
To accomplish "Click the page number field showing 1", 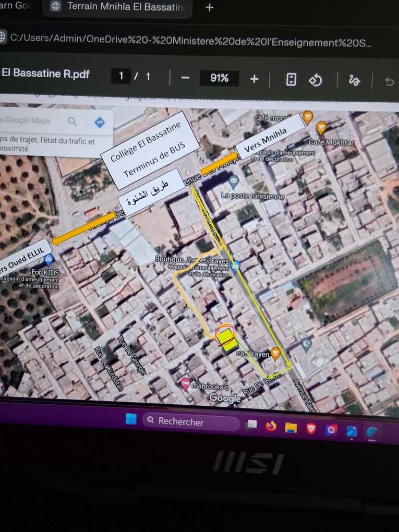I will pos(121,76).
